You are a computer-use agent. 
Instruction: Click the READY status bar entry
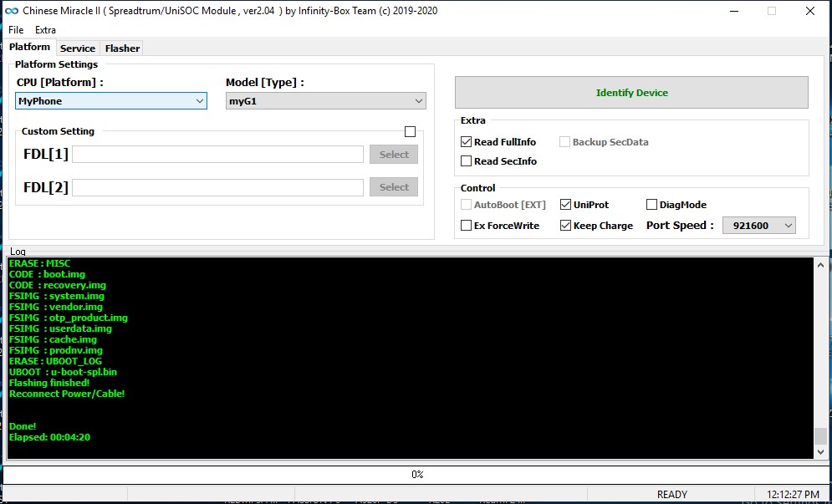pos(671,495)
